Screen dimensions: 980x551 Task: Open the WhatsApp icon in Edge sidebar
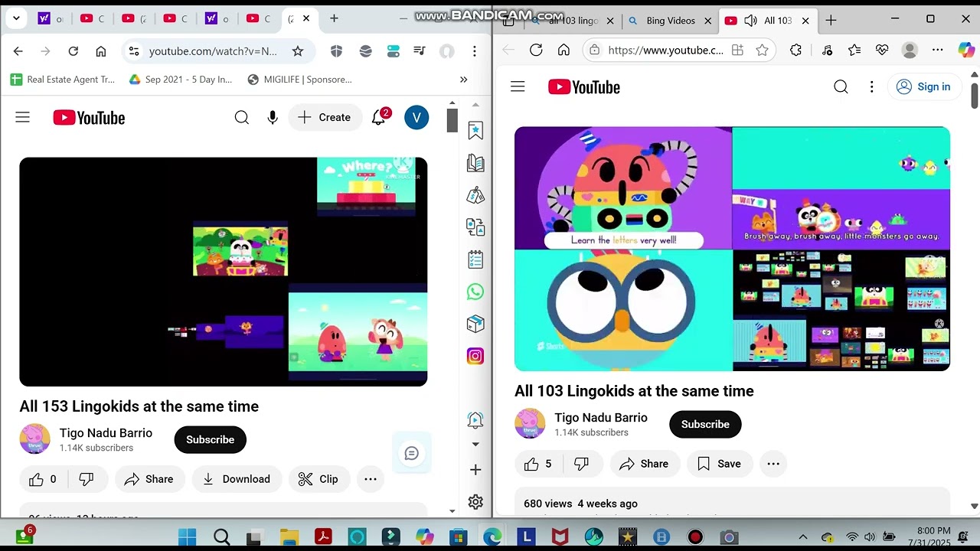coord(475,292)
